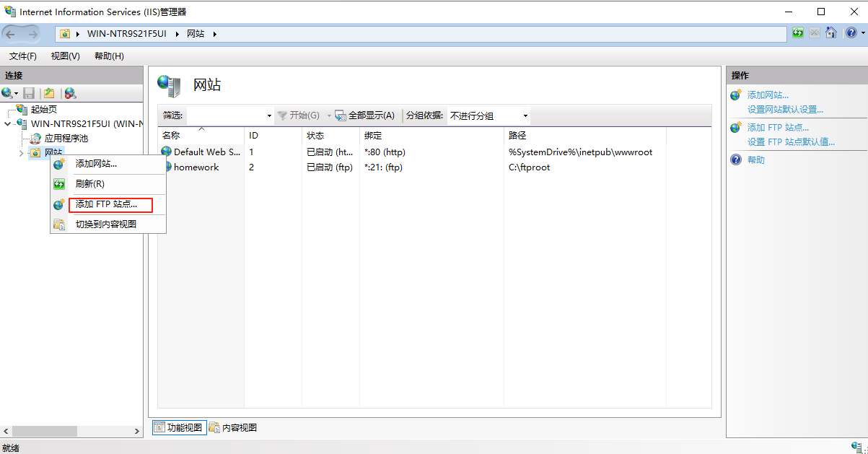Image resolution: width=868 pixels, height=454 pixels.
Task: Click the delete connection icon
Action: click(70, 93)
